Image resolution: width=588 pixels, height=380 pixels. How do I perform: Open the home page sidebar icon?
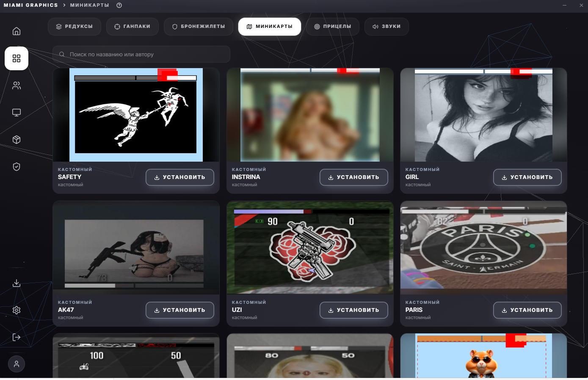(x=17, y=31)
